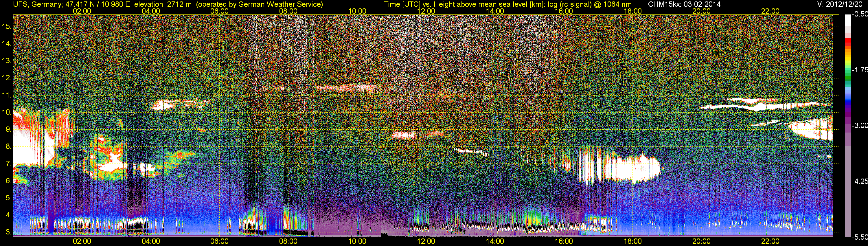Click the -0.50 color scale label
This screenshot has height=246, width=868.
[x=860, y=14]
